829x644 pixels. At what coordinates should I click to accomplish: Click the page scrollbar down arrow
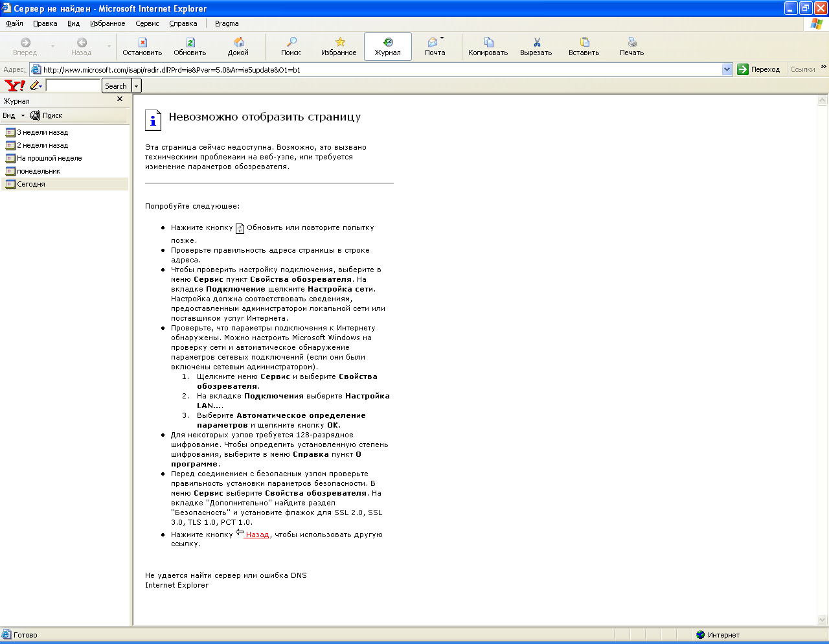pyautogui.click(x=823, y=619)
